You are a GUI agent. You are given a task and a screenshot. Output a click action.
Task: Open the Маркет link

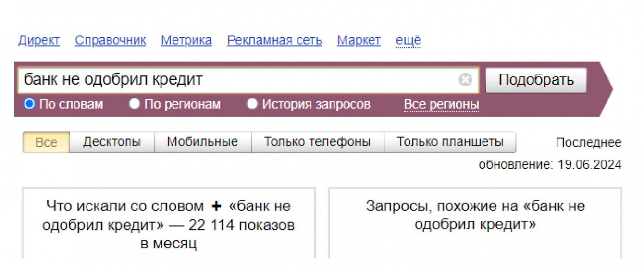(359, 40)
